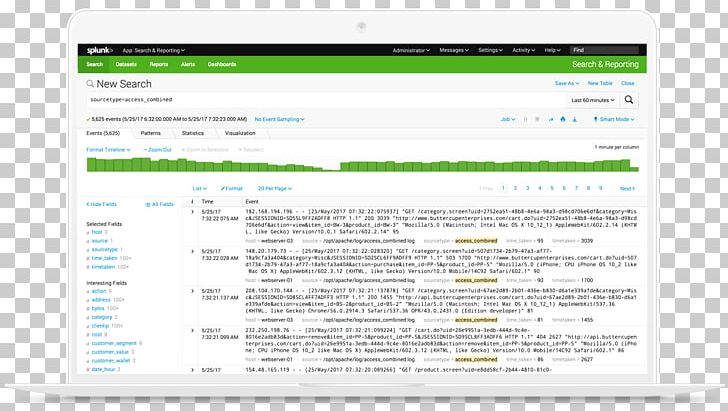
Task: Open the Dashboards nav item
Action: click(222, 64)
